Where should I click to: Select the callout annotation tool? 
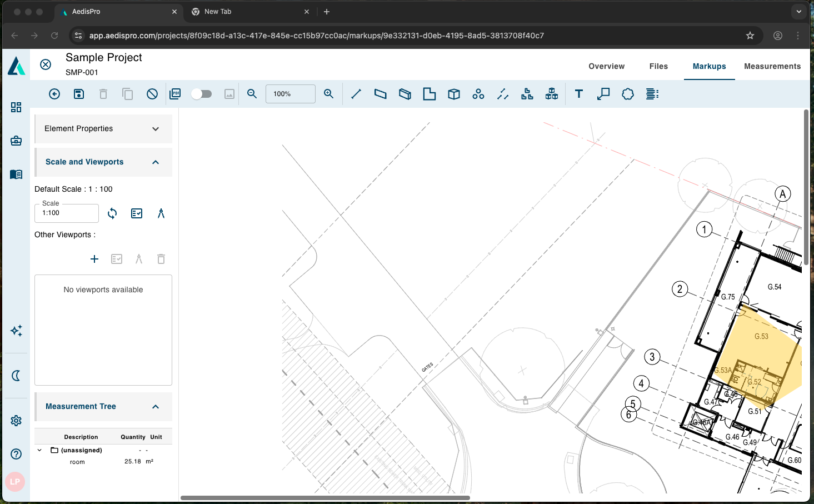(603, 94)
